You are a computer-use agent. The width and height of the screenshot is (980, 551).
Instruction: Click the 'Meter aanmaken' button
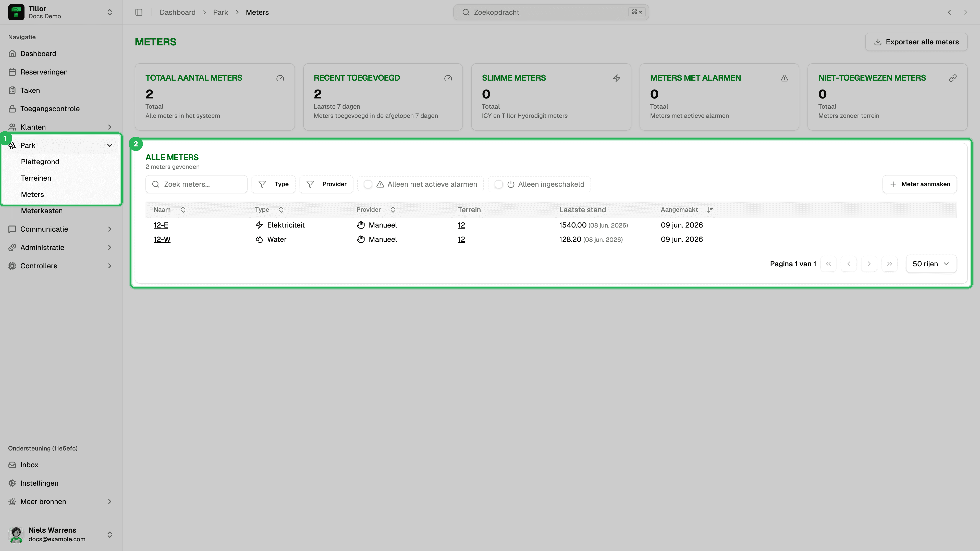point(920,184)
